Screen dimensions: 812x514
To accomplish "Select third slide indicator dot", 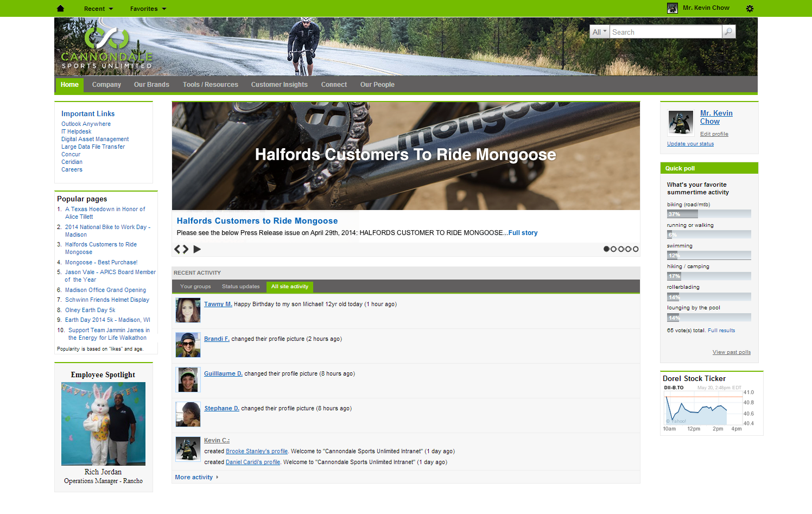I will point(621,249).
